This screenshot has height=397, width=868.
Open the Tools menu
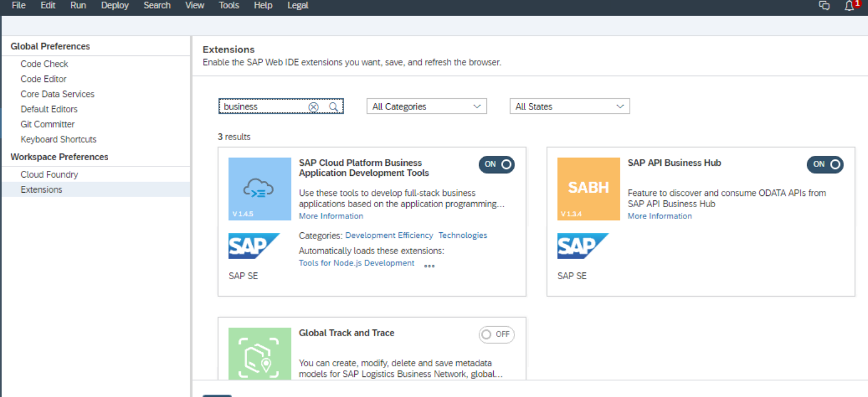[x=229, y=6]
